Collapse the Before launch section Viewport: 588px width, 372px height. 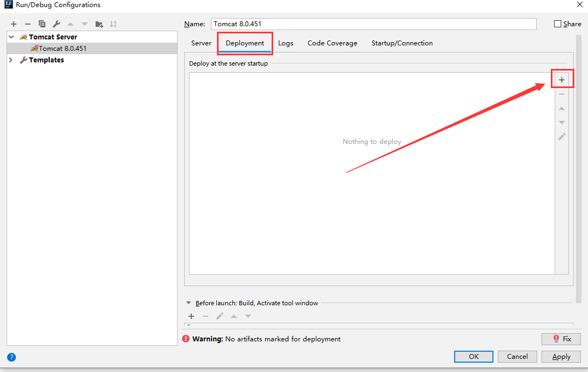click(189, 303)
